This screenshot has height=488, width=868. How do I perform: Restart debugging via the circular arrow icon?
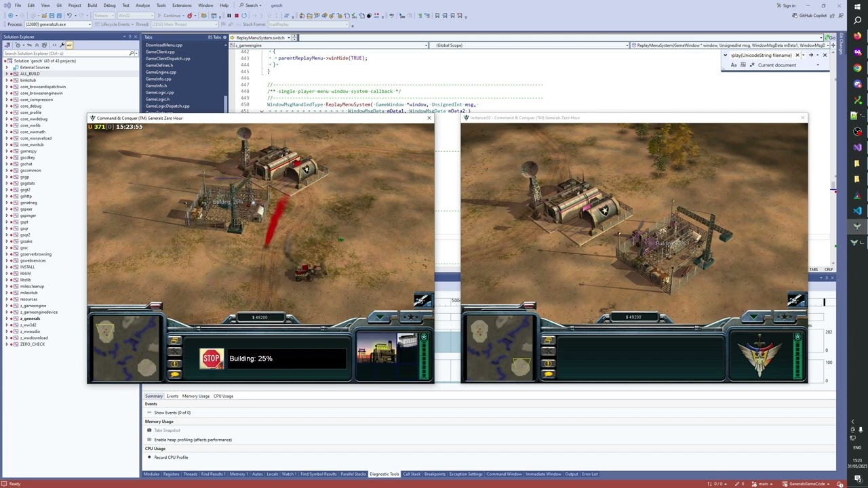[x=244, y=16]
